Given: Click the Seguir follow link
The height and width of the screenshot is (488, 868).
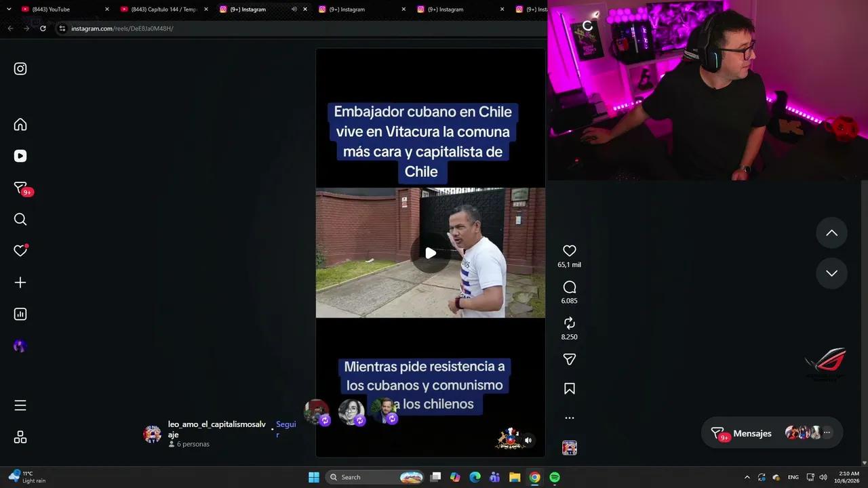Looking at the screenshot, I should pos(286,429).
